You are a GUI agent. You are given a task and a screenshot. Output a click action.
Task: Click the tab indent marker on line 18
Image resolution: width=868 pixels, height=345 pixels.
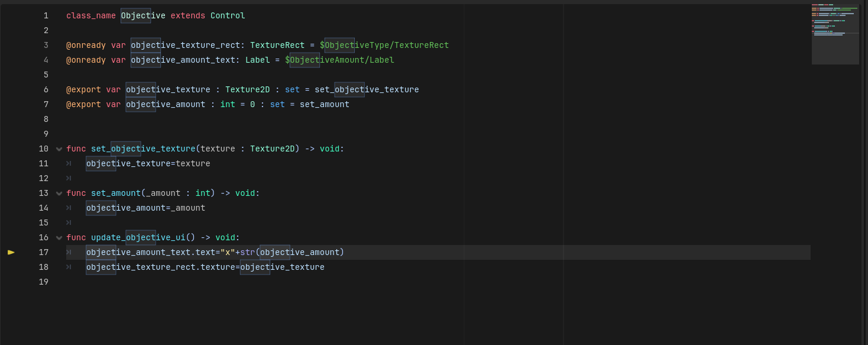coord(69,267)
